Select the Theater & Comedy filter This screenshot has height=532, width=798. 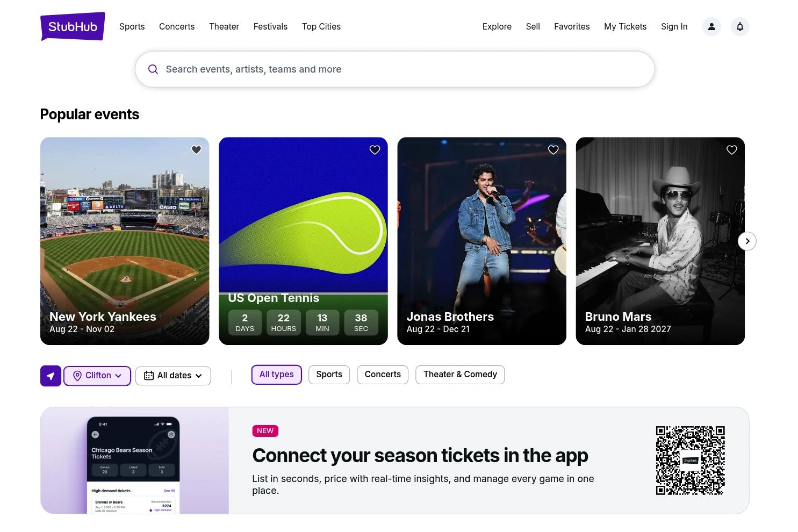(460, 375)
